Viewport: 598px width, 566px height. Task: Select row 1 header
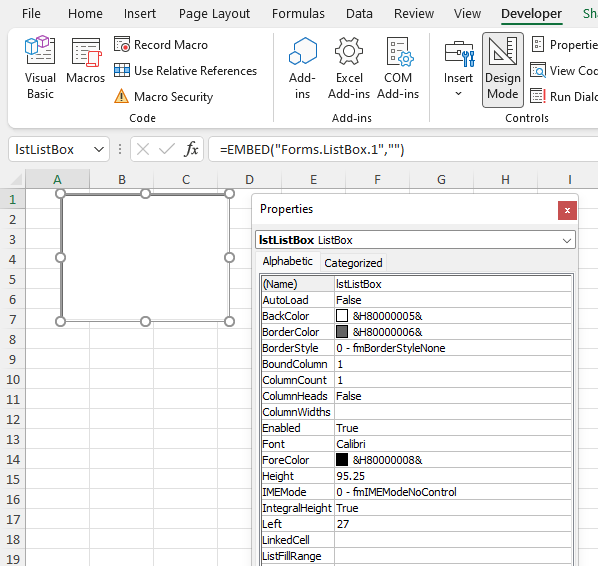[13, 199]
